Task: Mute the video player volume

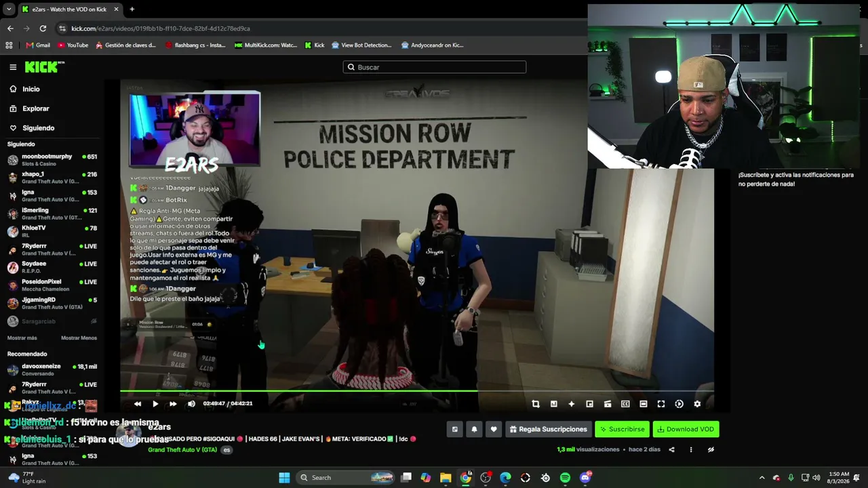Action: click(191, 404)
